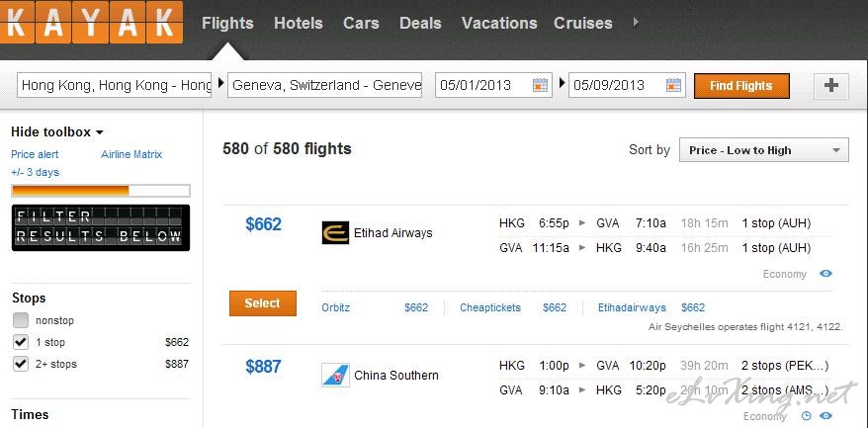Expand more navigation items arrow
Image resolution: width=868 pixels, height=428 pixels.
[x=635, y=22]
